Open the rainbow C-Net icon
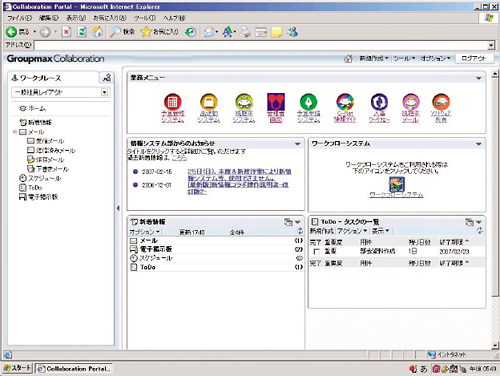The image size is (500, 376). click(345, 102)
